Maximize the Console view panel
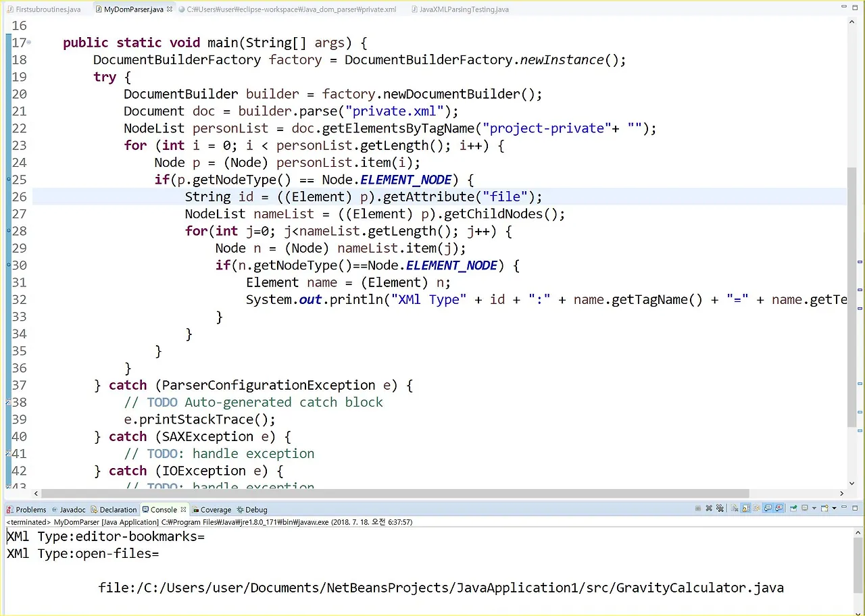Image resolution: width=865 pixels, height=616 pixels. 855,508
